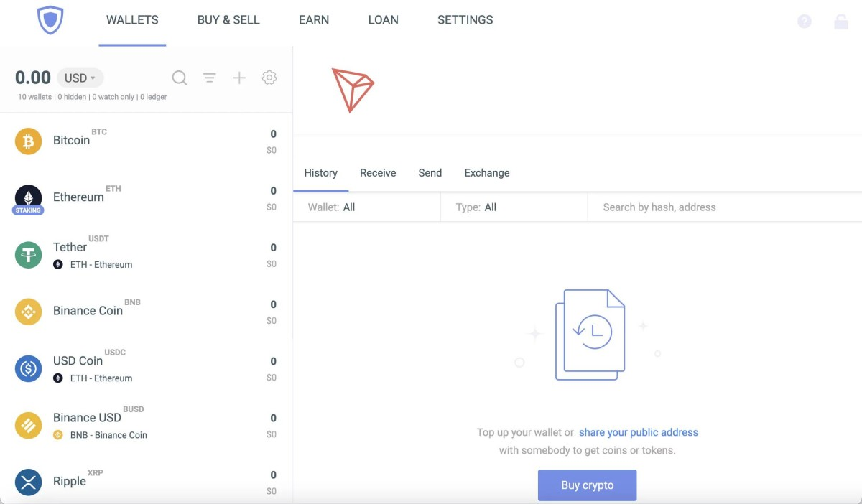Screen dimensions: 862x504
Task: Click the wallet list scrollbar
Action: coord(291,215)
